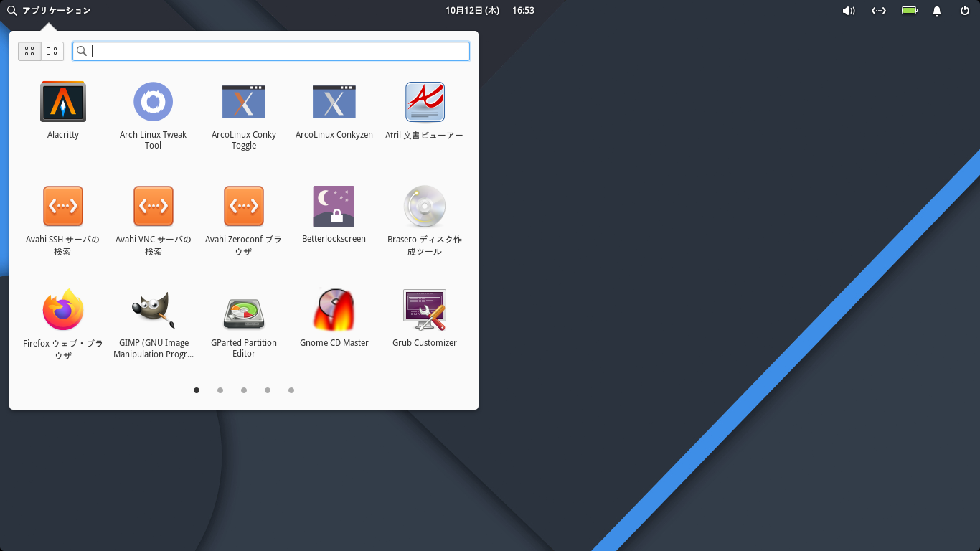Open the date and time calendar
980x551 pixels.
[x=490, y=11]
